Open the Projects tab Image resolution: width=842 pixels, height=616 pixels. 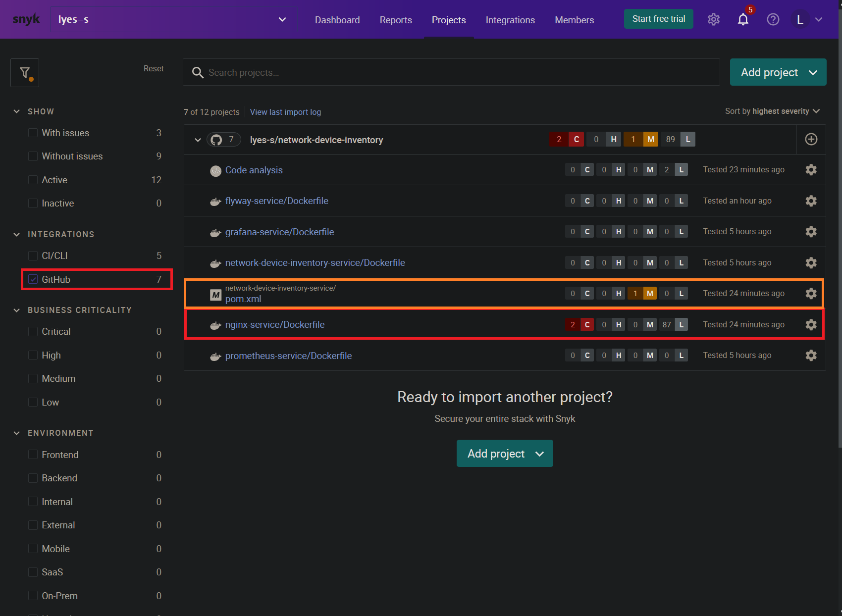[x=449, y=20]
